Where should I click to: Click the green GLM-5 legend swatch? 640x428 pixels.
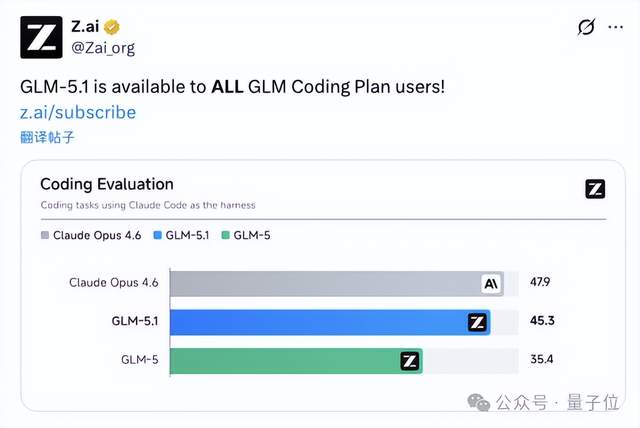coord(226,236)
